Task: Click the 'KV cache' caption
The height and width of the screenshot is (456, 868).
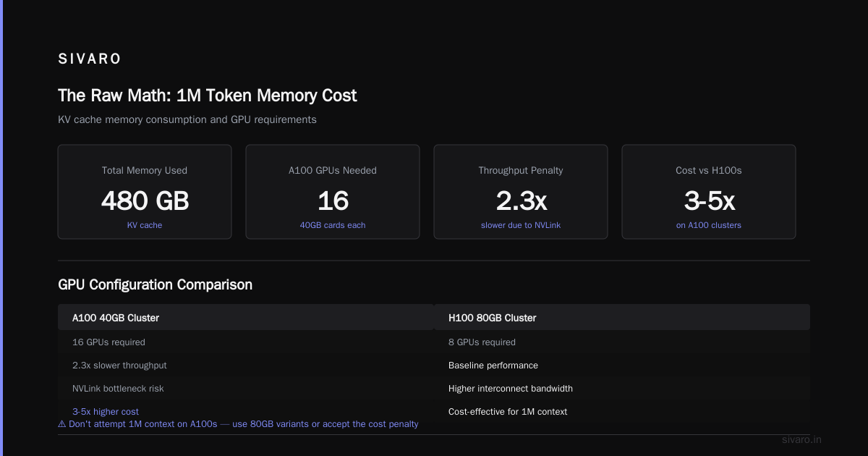Action: (x=145, y=225)
